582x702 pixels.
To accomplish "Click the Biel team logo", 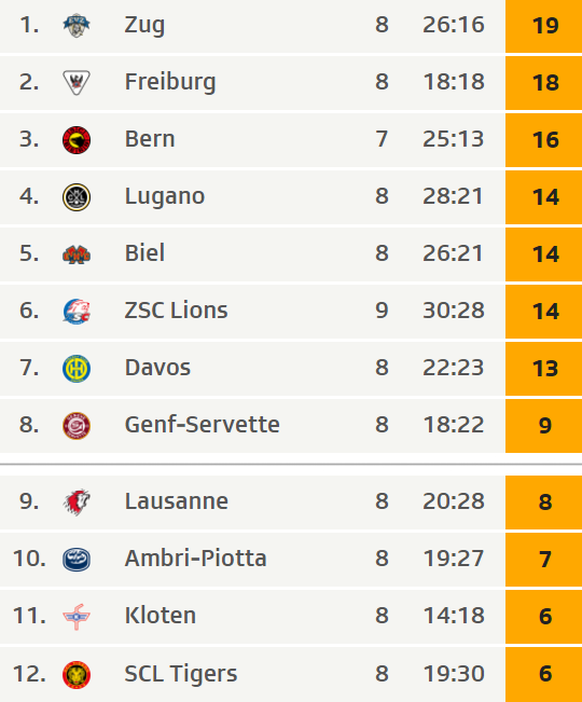I will point(76,254).
